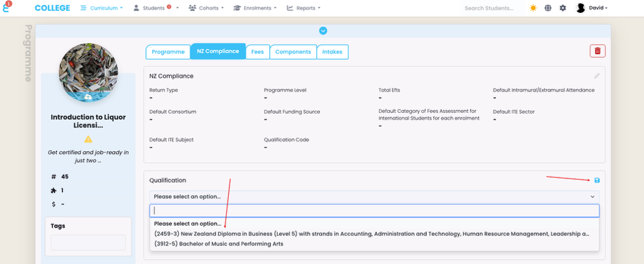Open the settings gear icon
Image resolution: width=644 pixels, height=264 pixels.
pyautogui.click(x=562, y=8)
